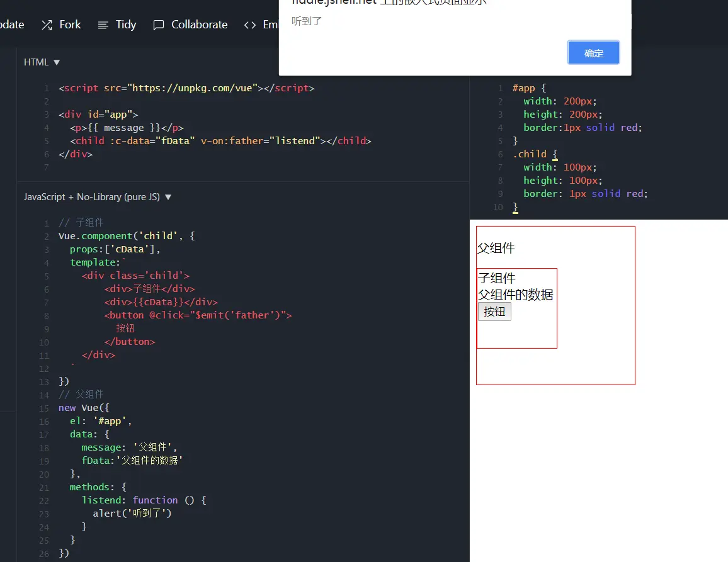The width and height of the screenshot is (728, 562).
Task: Click the 确定 button in the alert dialog
Action: click(x=593, y=52)
